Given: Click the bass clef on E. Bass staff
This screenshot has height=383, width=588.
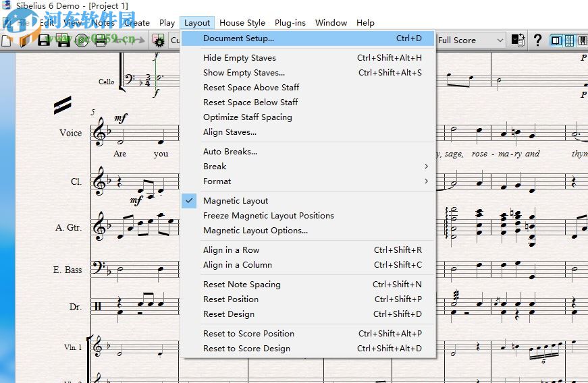Looking at the screenshot, I should (99, 267).
